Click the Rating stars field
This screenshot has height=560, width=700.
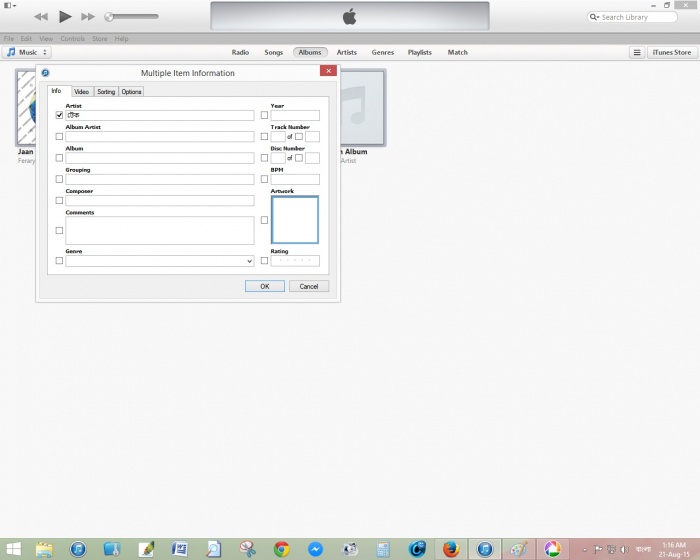point(295,261)
